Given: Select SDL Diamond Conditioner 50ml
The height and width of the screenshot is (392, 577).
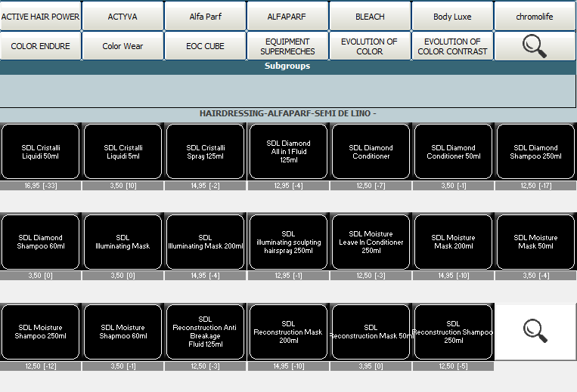Looking at the screenshot, I should pos(453,151).
